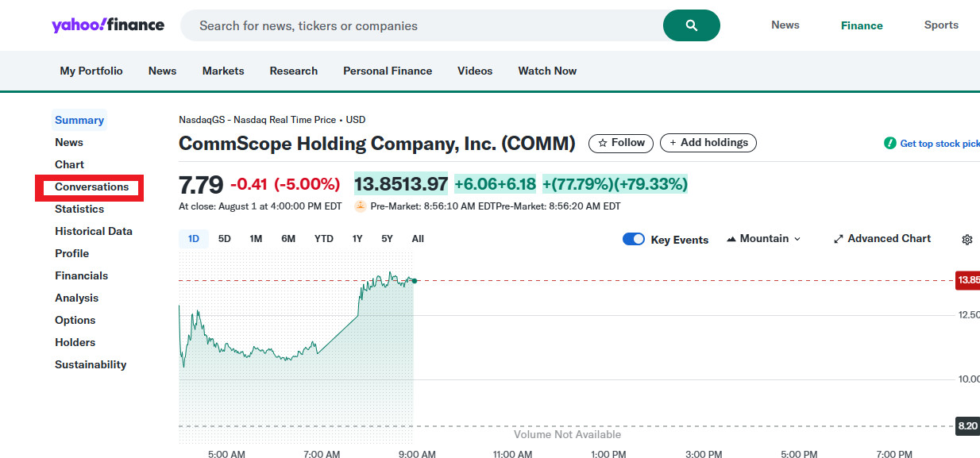The width and height of the screenshot is (980, 458).
Task: Go to Historical Data section
Action: pos(94,232)
